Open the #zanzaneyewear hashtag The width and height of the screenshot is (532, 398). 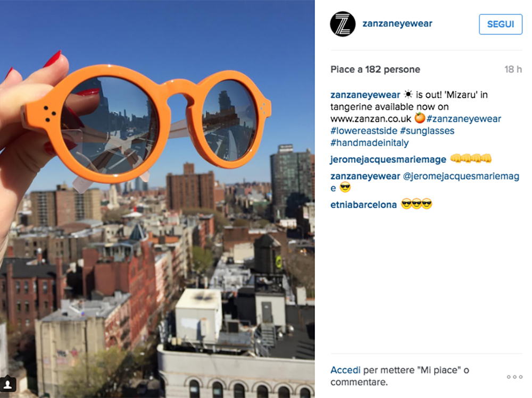tap(464, 118)
